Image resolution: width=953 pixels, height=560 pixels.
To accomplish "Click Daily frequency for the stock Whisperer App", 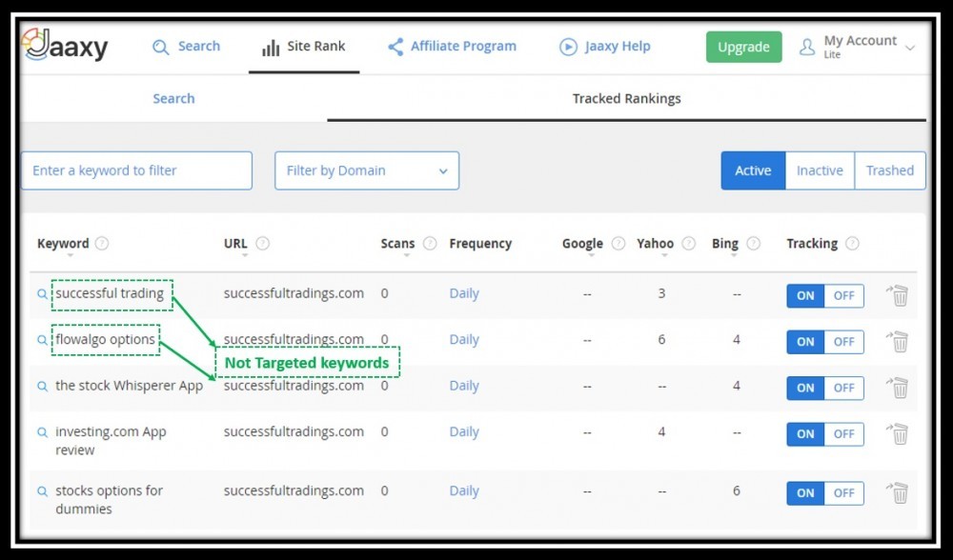I will coord(464,387).
